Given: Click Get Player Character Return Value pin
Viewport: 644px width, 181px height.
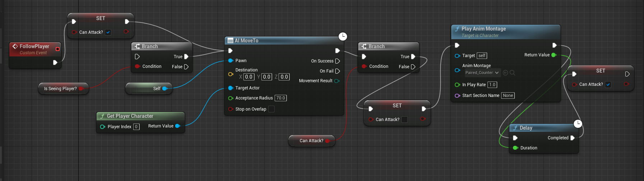Looking at the screenshot, I should [x=177, y=126].
